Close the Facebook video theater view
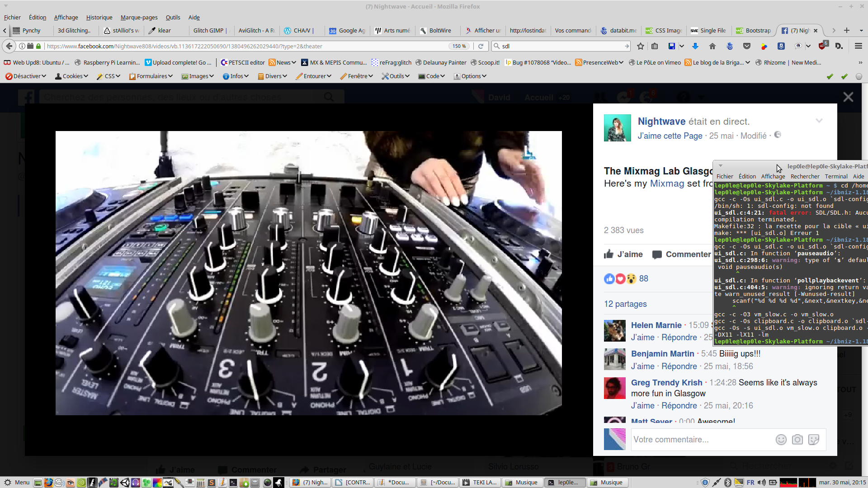 click(848, 97)
